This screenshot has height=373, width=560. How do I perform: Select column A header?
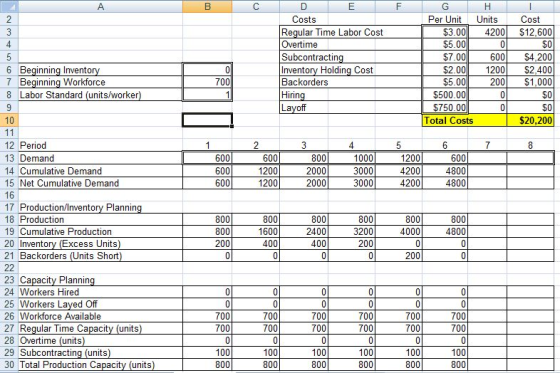pos(100,6)
